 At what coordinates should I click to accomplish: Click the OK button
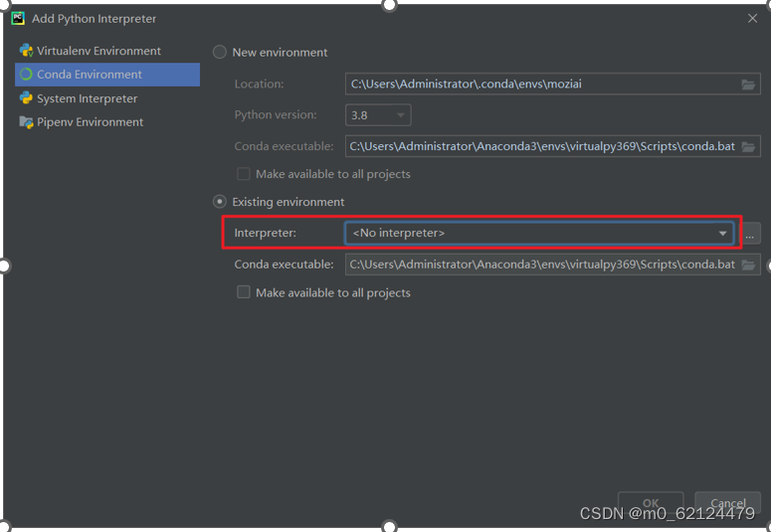coord(651,502)
